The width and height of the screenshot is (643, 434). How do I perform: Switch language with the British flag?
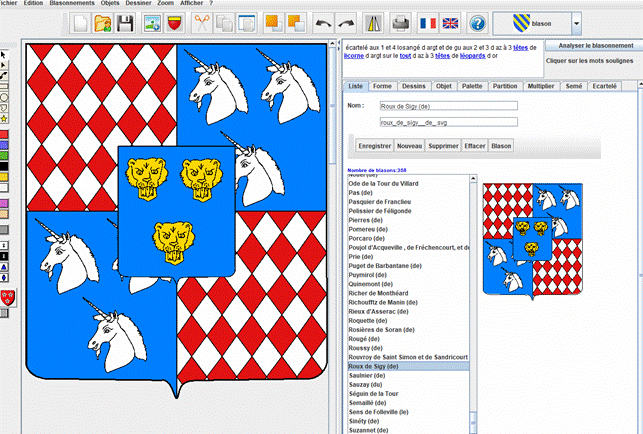tap(451, 22)
